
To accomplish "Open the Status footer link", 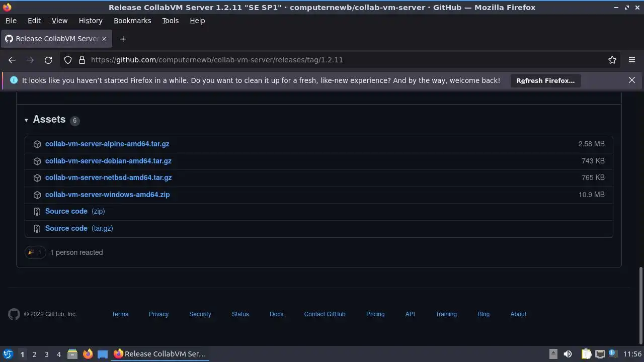I will coord(240,314).
